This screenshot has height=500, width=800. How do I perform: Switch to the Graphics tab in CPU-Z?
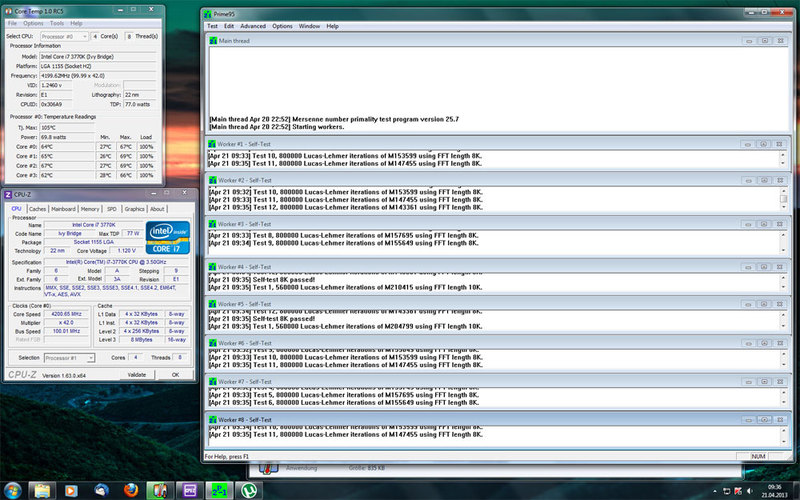click(x=135, y=209)
